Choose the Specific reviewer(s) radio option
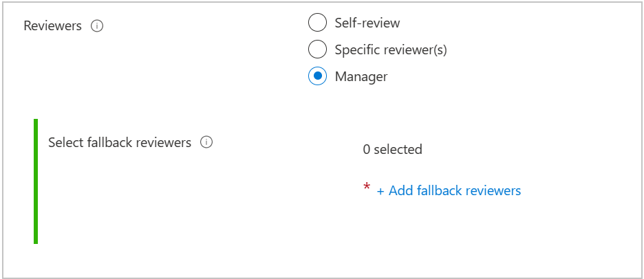 317,49
